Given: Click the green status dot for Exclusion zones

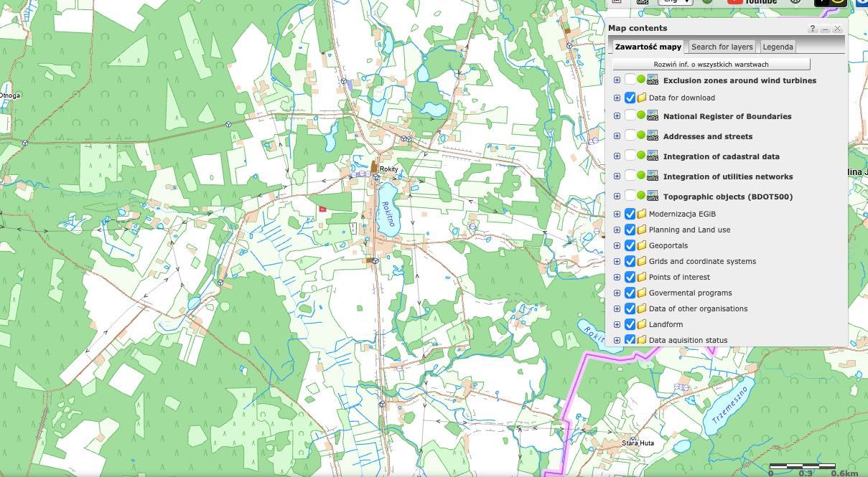Looking at the screenshot, I should 641,79.
